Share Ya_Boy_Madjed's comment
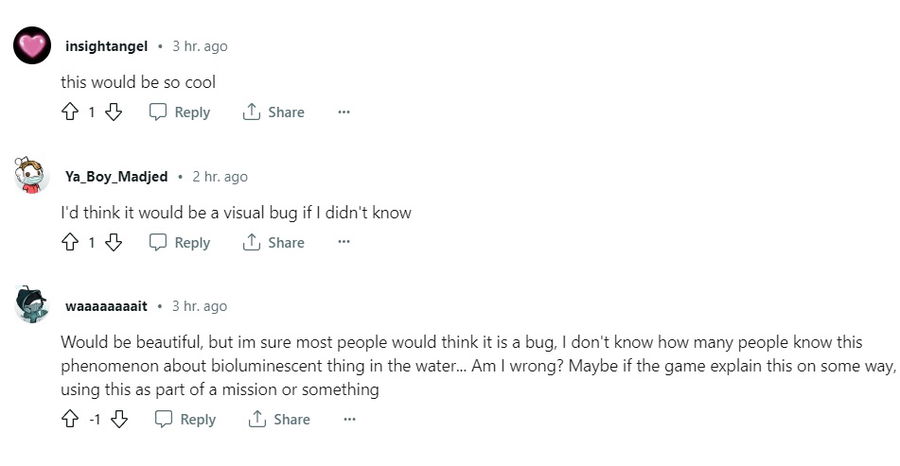Image resolution: width=900 pixels, height=466 pixels. pos(273,242)
